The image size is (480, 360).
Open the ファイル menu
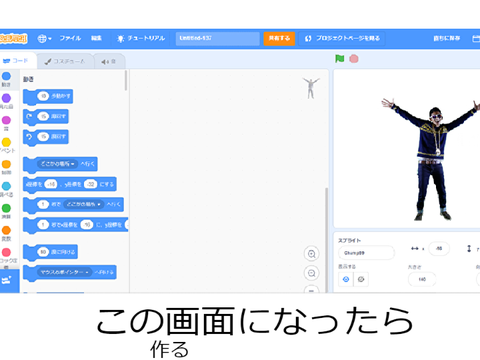(70, 38)
